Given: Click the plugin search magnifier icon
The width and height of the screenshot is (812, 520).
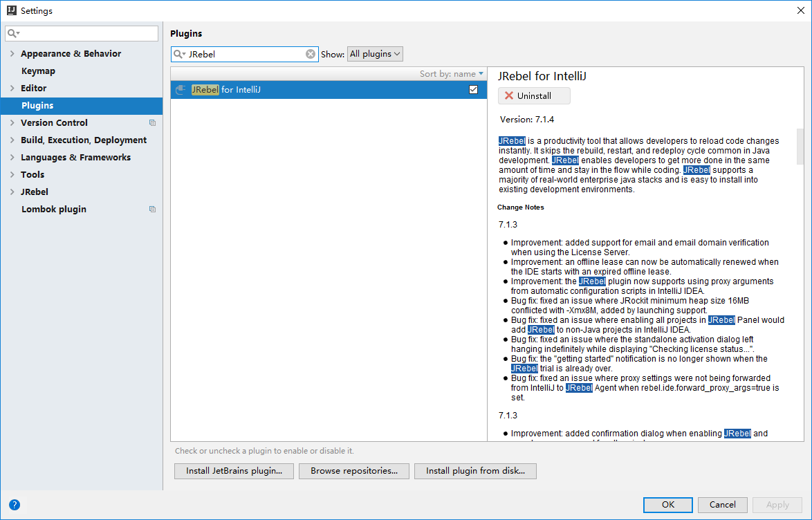Looking at the screenshot, I should [x=179, y=54].
